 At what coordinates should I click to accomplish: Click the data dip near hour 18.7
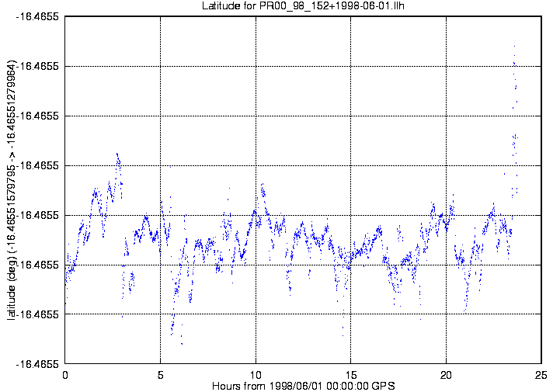[x=420, y=318]
